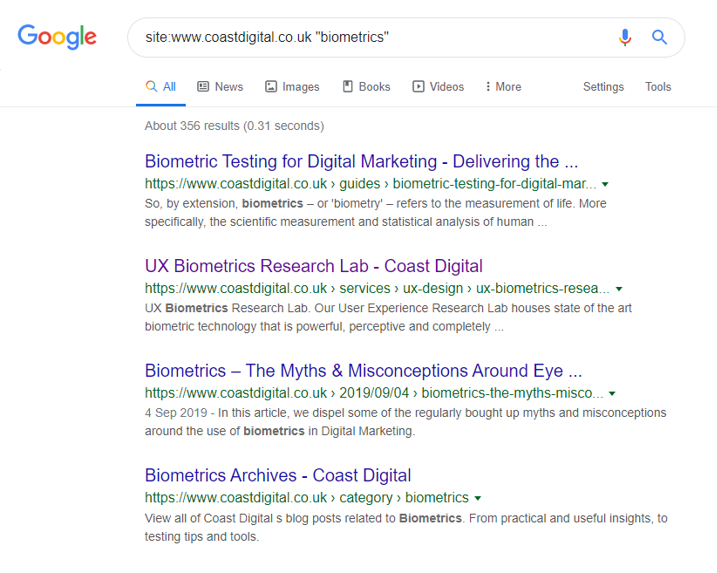Click the three-dot More icon
Viewport: 717px width, 573px height.
click(x=488, y=86)
